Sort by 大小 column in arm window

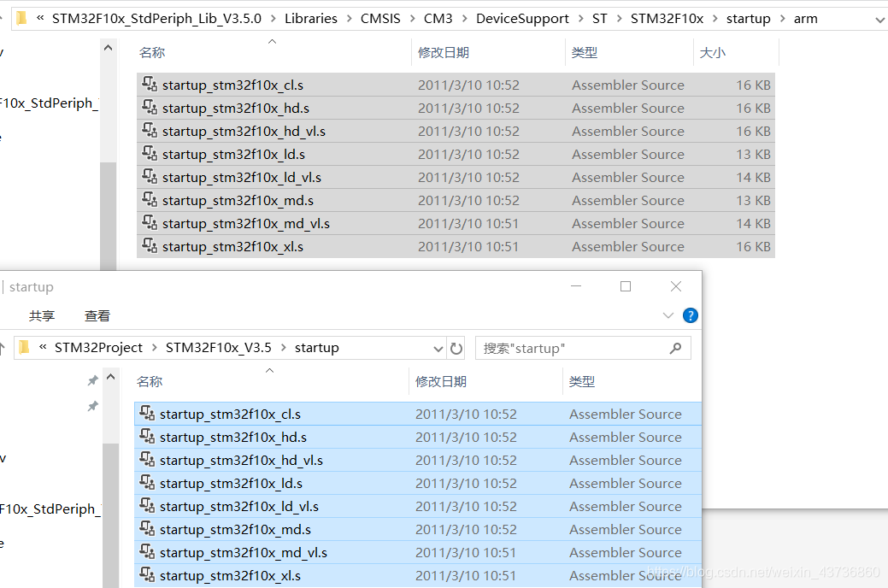pos(713,53)
